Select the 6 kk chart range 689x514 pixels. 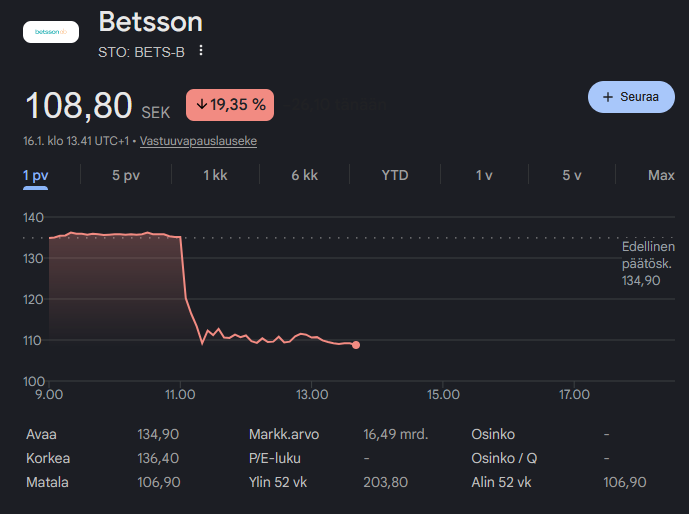304,175
